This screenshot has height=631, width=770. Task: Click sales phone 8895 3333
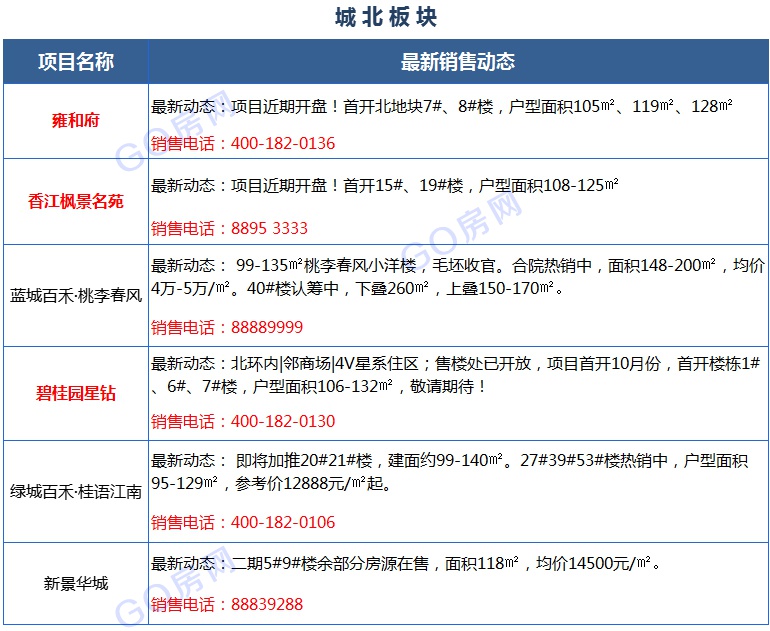coord(269,228)
